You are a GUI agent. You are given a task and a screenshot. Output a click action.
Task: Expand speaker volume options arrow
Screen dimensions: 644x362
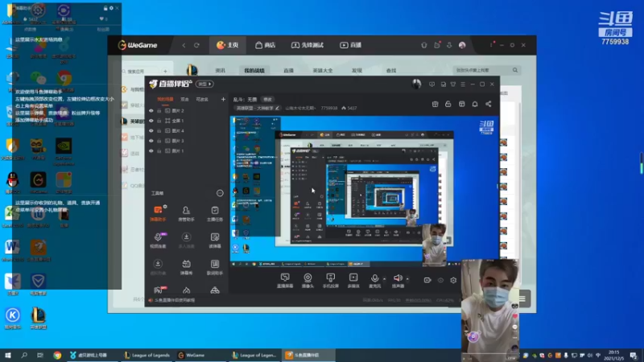click(x=407, y=279)
